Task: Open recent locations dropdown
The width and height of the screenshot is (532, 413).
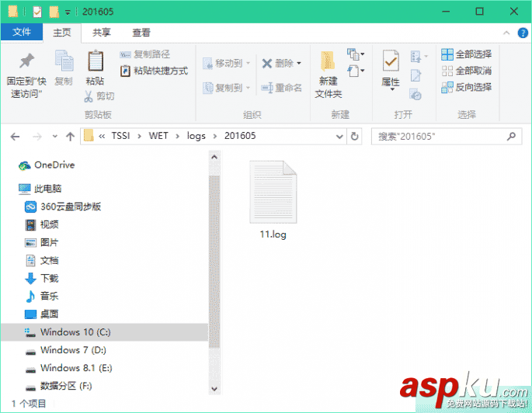Action: tap(54, 137)
